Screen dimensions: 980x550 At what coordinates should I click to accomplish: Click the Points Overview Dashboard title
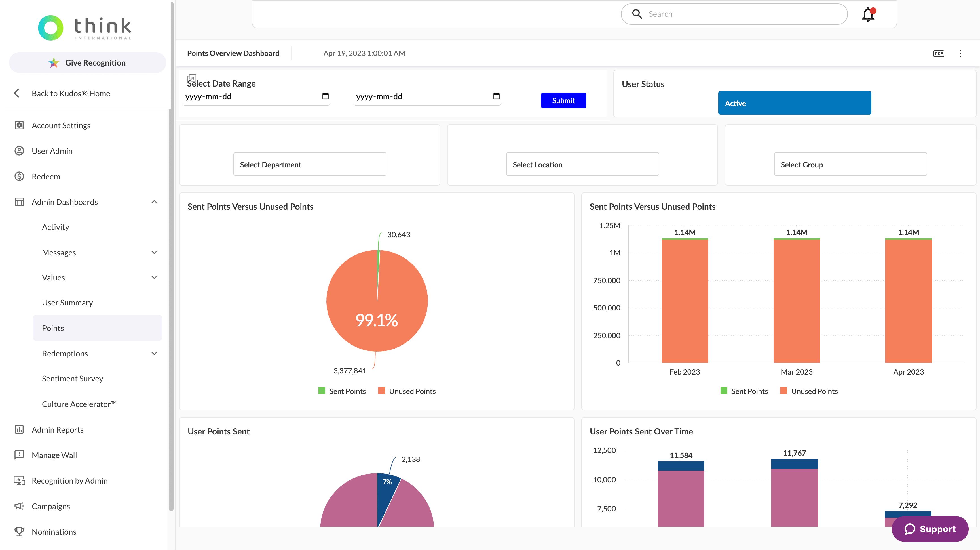233,53
